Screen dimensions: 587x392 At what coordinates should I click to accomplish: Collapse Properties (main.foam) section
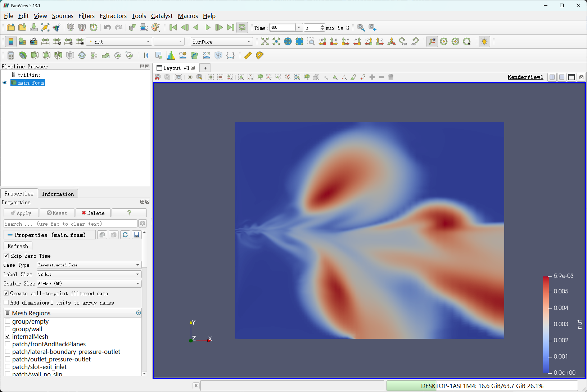pos(50,235)
